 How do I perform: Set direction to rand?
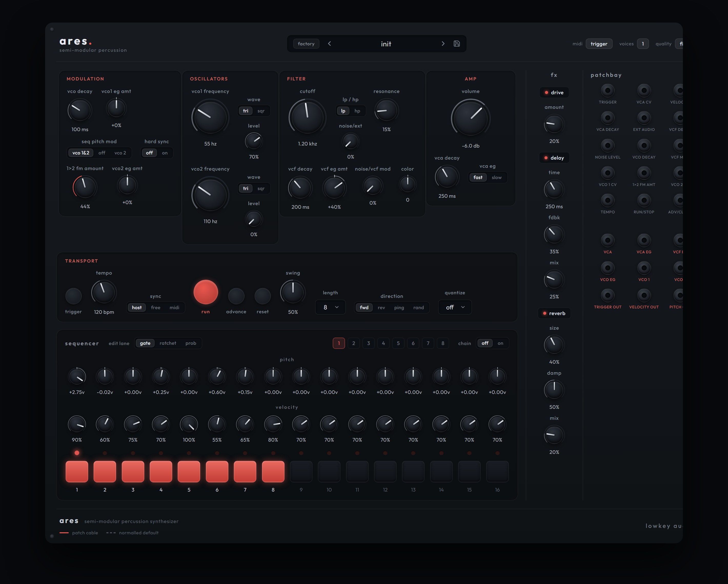point(418,307)
